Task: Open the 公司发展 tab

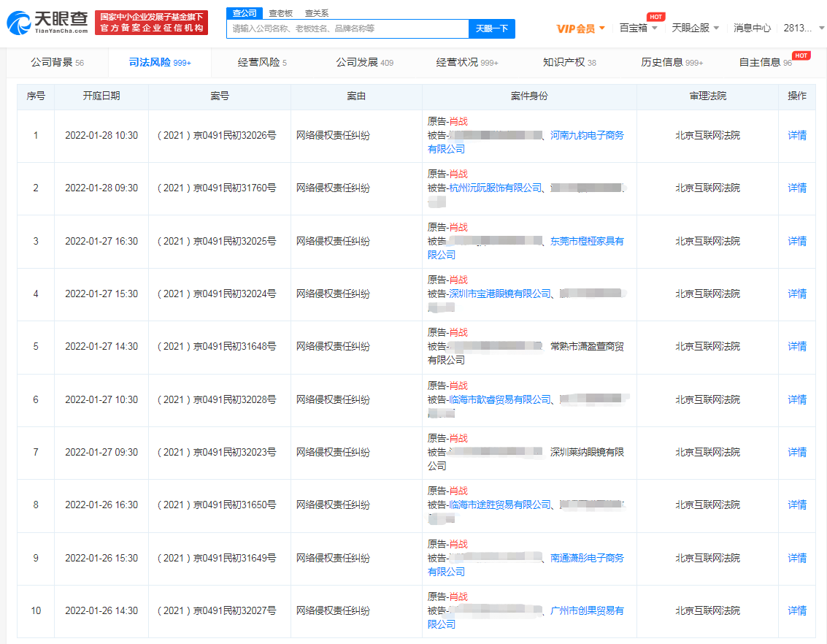Action: (x=364, y=62)
